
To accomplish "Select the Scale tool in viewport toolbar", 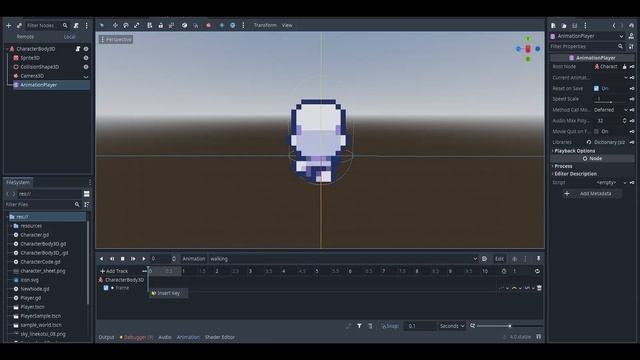I will pos(137,25).
